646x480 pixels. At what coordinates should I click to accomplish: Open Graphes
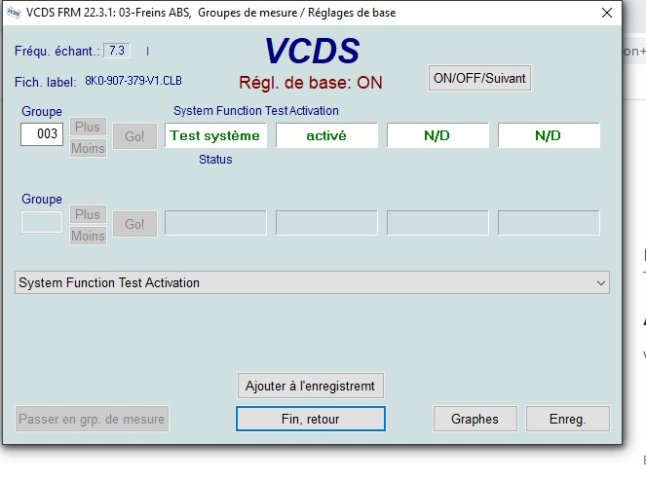[475, 419]
